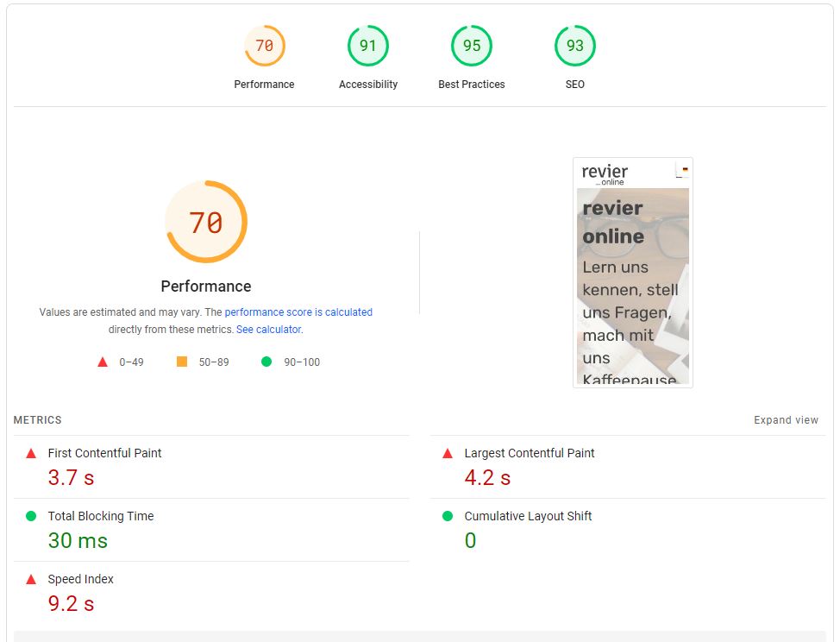Open the See calculator link
The width and height of the screenshot is (840, 642).
click(x=269, y=329)
